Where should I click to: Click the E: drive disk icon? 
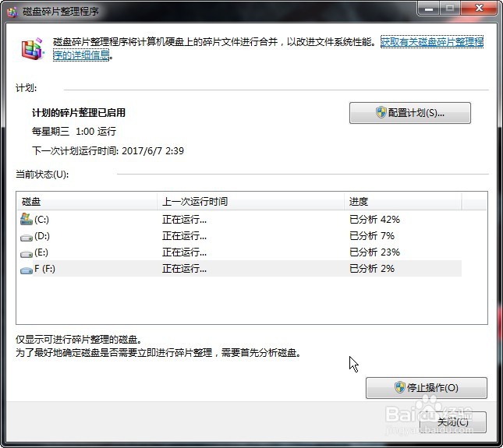point(27,254)
